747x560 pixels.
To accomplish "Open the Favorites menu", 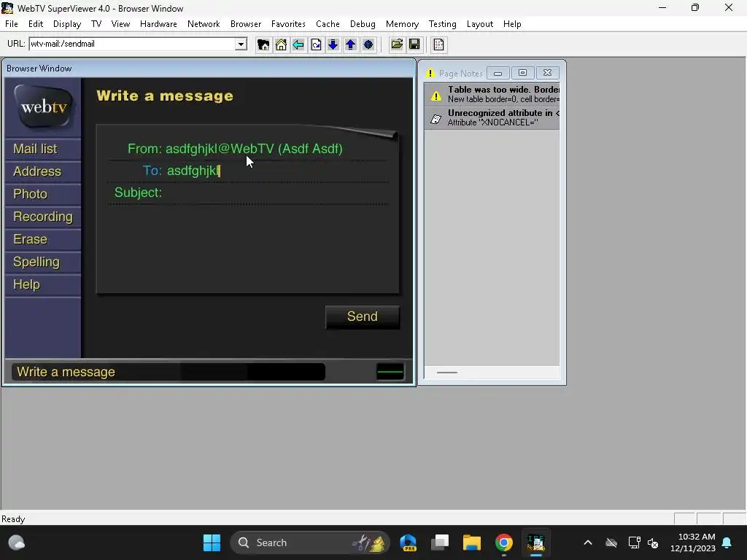I will click(x=288, y=24).
